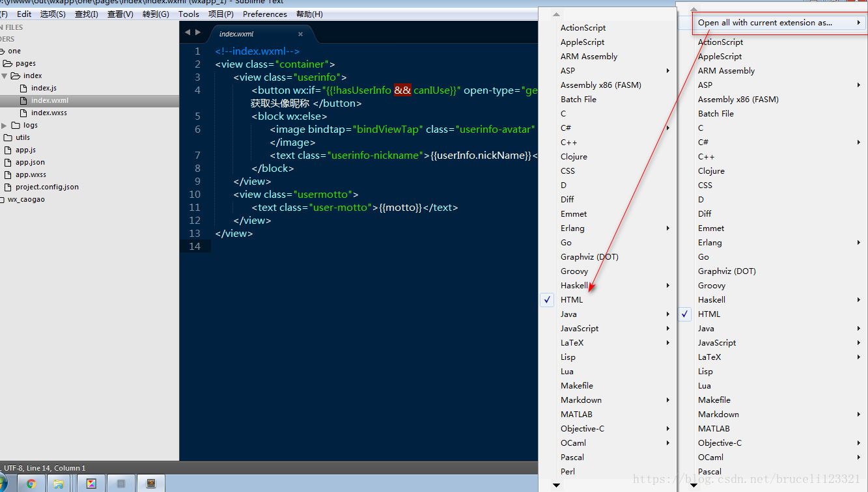868x492 pixels.
Task: Expand the ASP submenu in left menu
Action: 667,70
